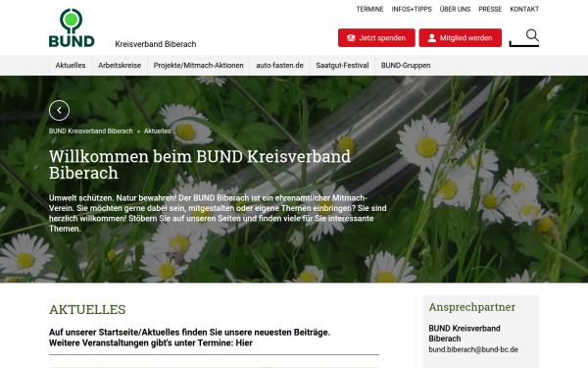Click the circular back arrow icon

(59, 110)
